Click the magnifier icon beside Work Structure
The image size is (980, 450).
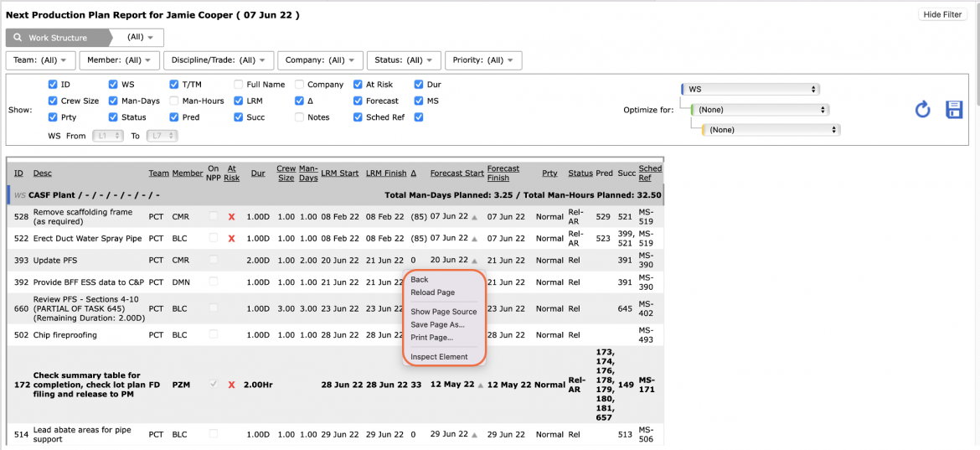18,38
